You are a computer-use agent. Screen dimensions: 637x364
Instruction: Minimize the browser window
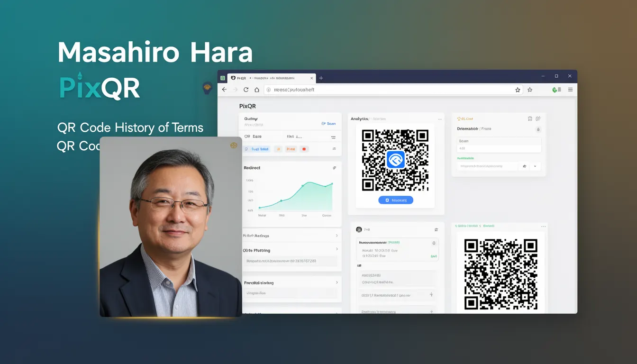[544, 76]
